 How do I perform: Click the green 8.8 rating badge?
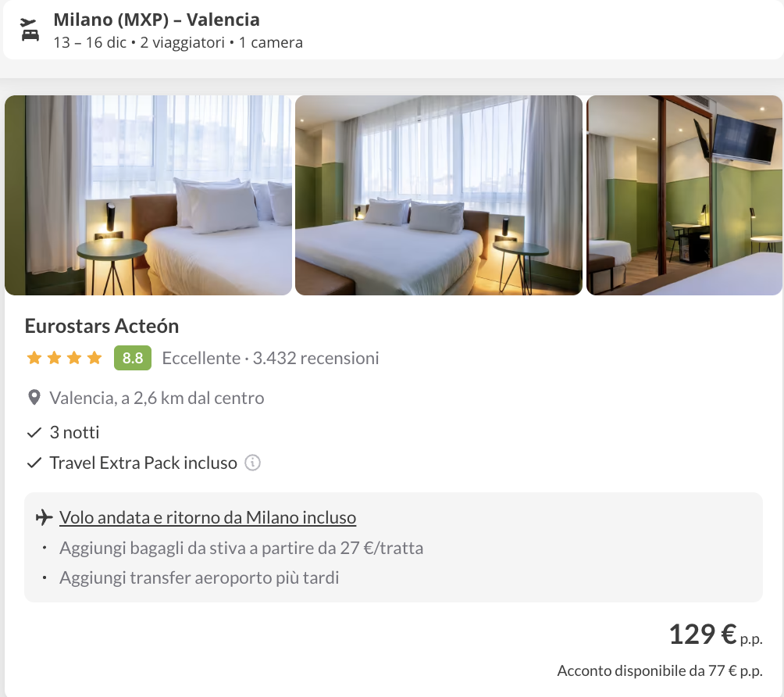[x=133, y=358]
